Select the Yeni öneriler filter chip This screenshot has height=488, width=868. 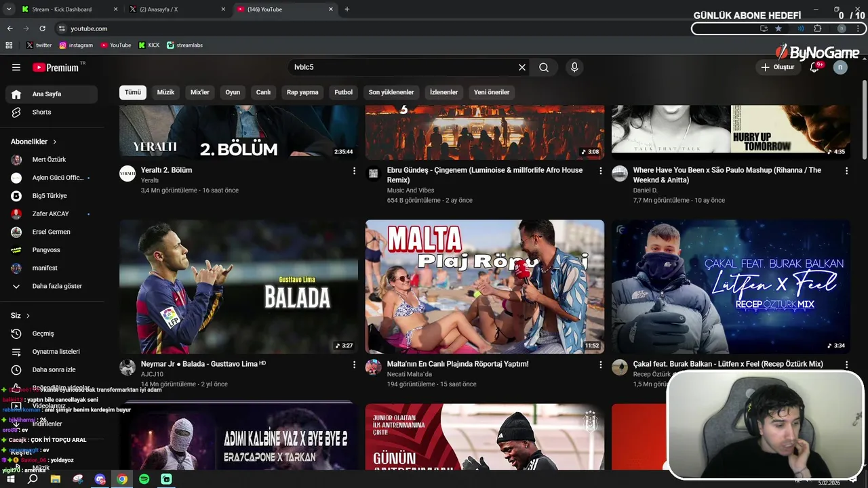(x=492, y=92)
